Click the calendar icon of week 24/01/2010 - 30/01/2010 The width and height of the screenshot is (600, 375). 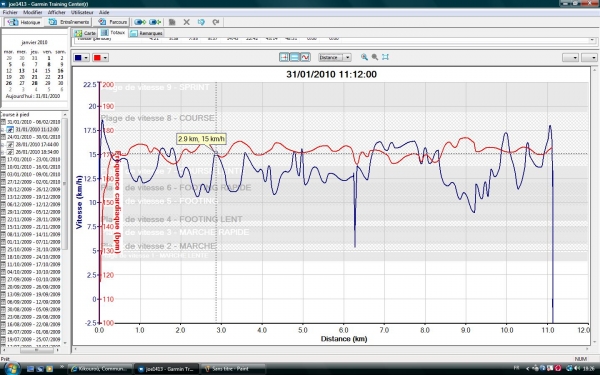(3, 137)
